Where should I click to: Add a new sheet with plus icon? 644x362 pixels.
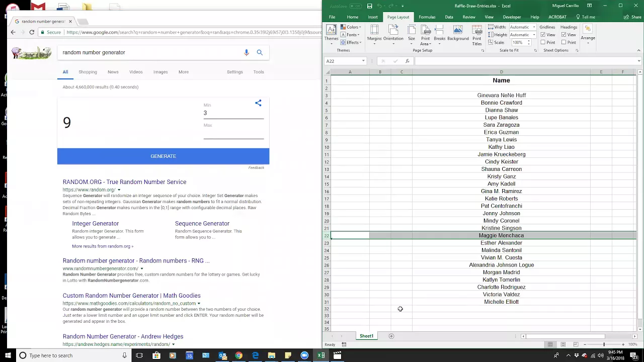391,336
